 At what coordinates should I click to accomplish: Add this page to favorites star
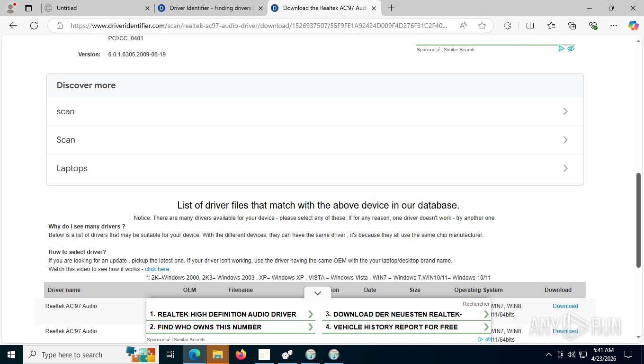click(482, 26)
